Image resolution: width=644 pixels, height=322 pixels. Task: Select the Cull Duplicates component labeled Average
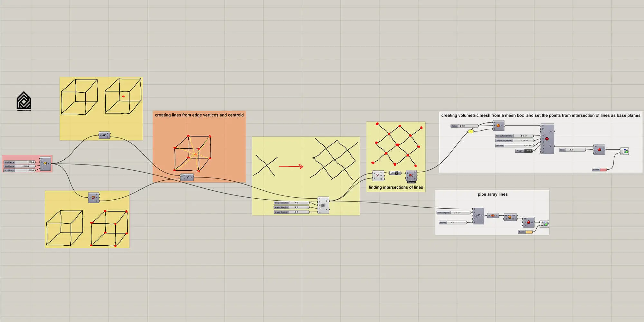(411, 175)
